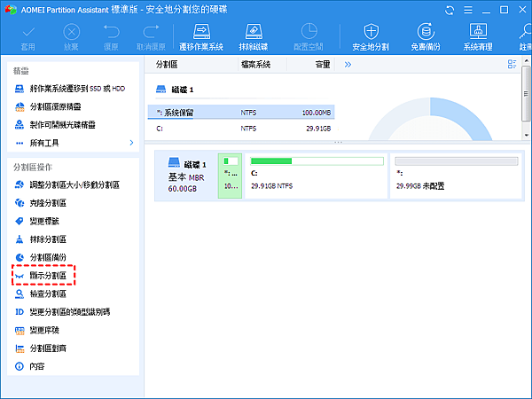
Task: Click the refresh icon in title bar
Action: (450, 10)
